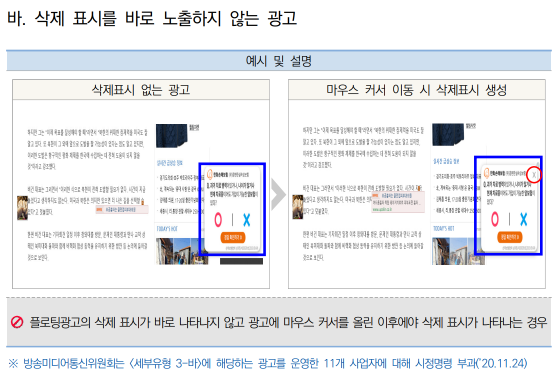This screenshot has height=380, width=557.
Task: Click the red O in the 삭제표시 생성 example ad
Action: [x=495, y=219]
